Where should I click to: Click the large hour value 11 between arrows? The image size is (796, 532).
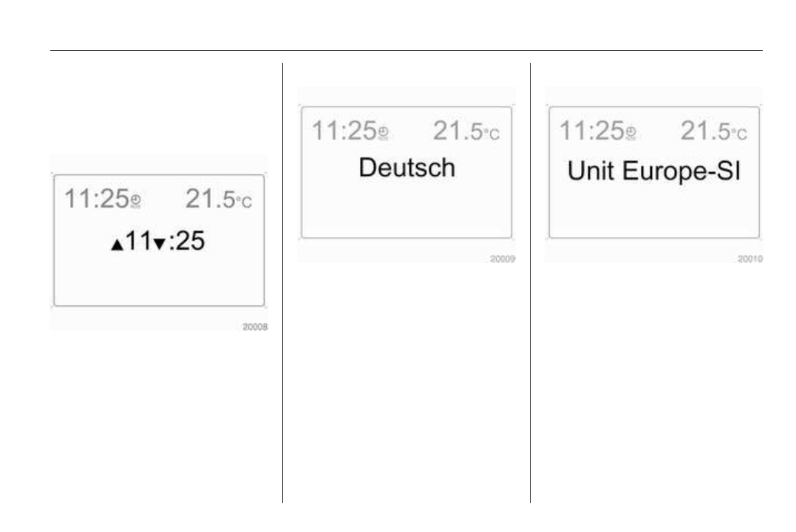137,242
